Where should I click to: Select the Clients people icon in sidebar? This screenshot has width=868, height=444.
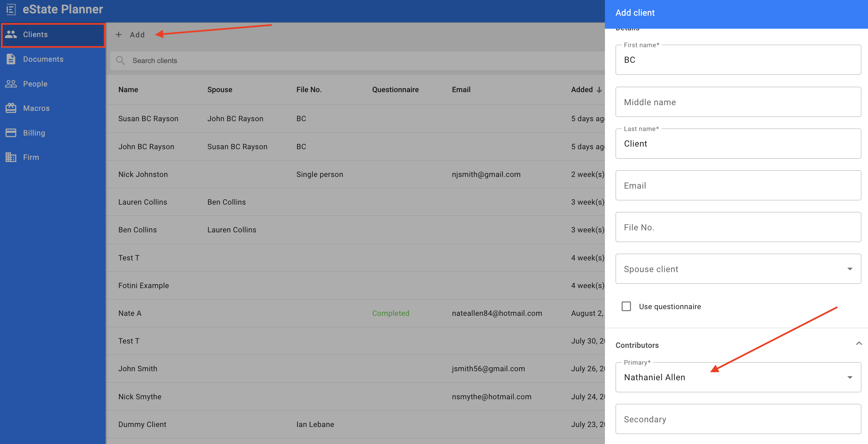pos(11,34)
